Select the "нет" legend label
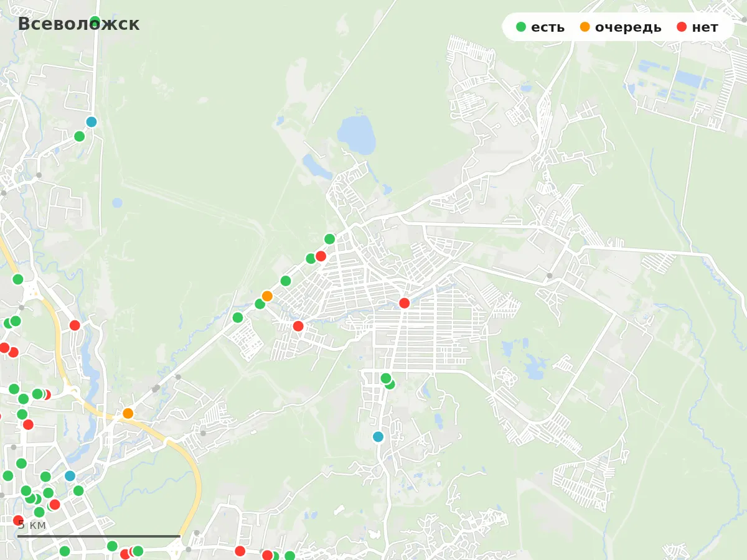 705,27
